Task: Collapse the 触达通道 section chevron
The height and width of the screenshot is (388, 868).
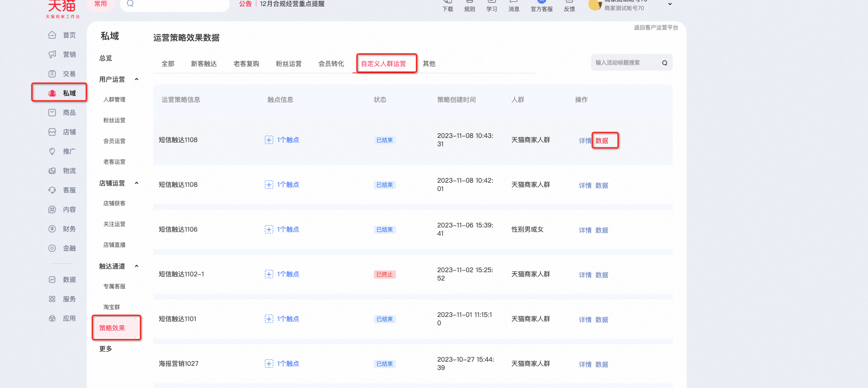Action: [x=137, y=266]
